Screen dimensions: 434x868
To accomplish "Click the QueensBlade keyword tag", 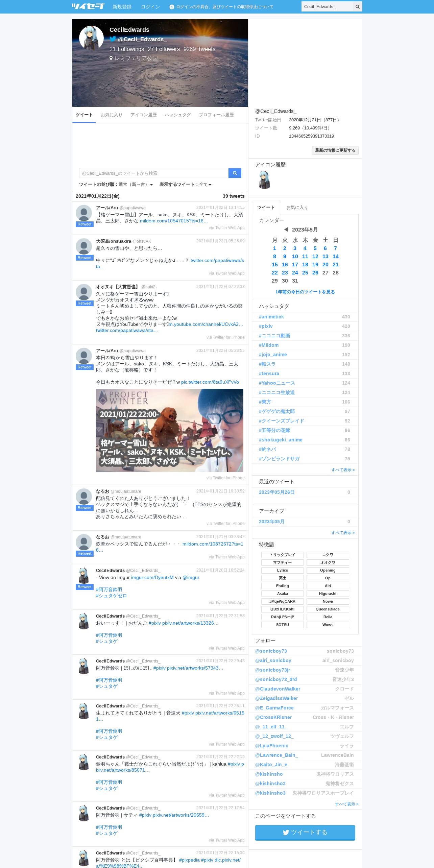I will [x=328, y=609].
